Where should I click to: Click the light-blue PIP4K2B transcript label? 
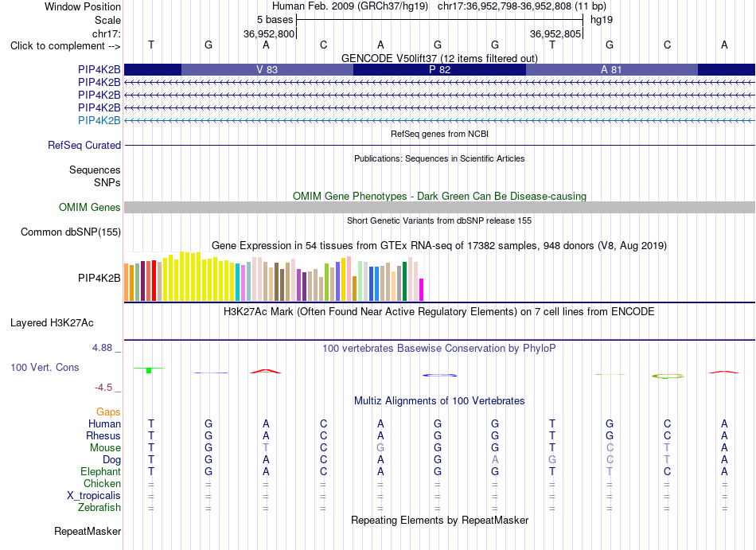coord(99,120)
